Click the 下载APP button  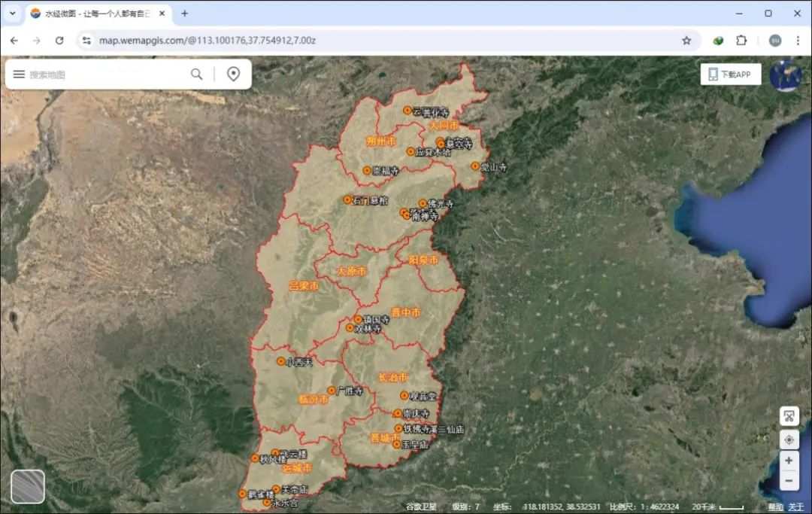point(731,74)
